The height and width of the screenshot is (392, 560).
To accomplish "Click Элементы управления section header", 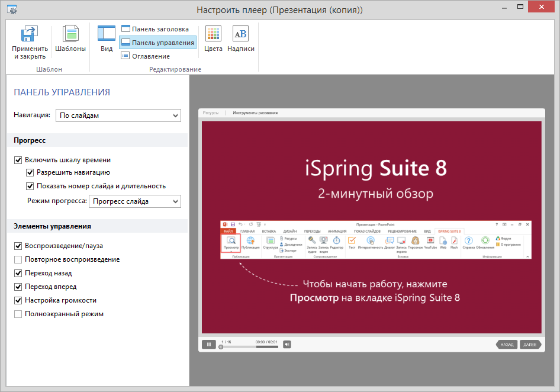I will click(97, 226).
